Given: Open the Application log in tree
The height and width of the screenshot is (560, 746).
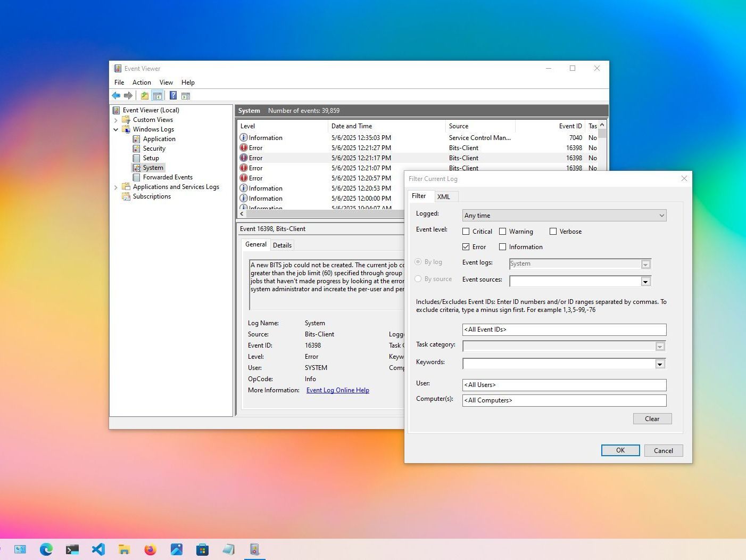Looking at the screenshot, I should pos(159,139).
